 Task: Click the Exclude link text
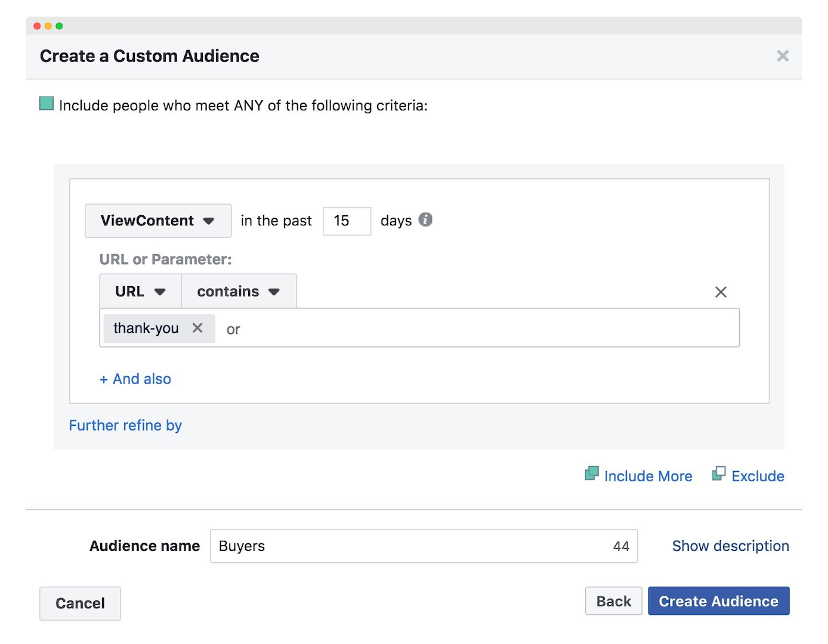click(758, 476)
